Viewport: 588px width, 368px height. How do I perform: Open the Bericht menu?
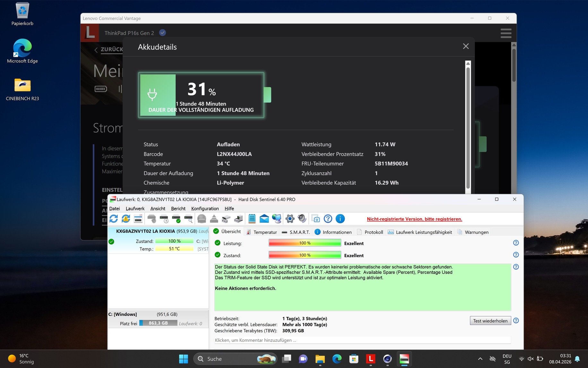pyautogui.click(x=178, y=209)
